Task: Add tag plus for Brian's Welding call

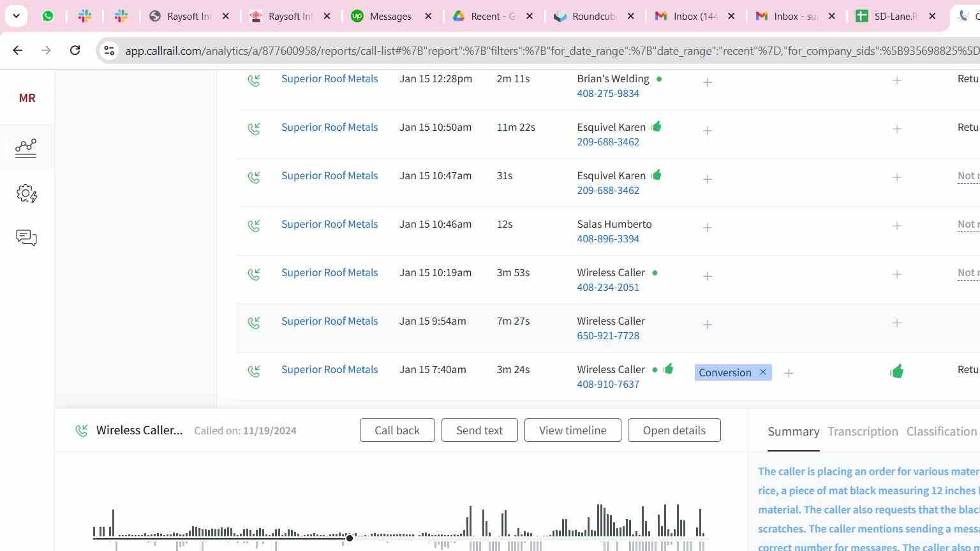Action: 707,82
